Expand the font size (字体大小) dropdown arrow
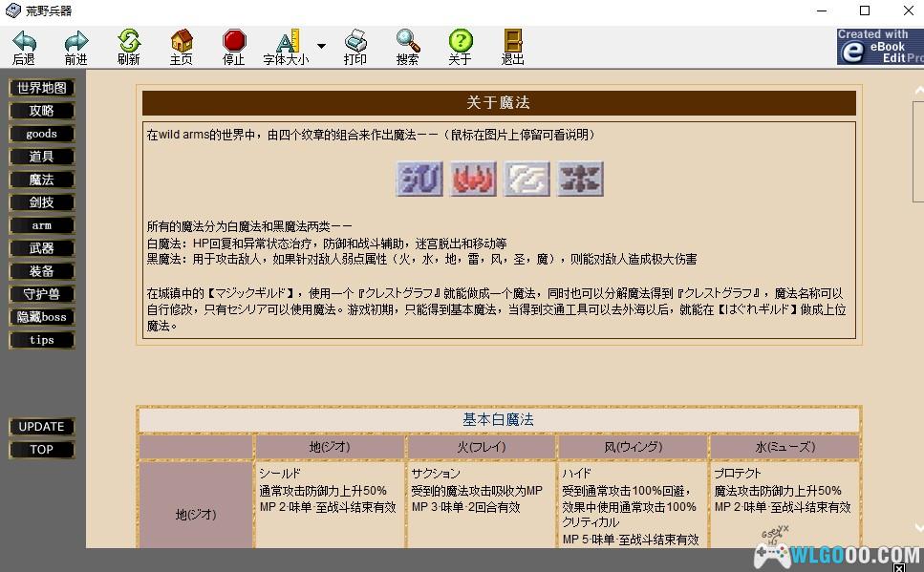Image resolution: width=924 pixels, height=572 pixels. (321, 46)
